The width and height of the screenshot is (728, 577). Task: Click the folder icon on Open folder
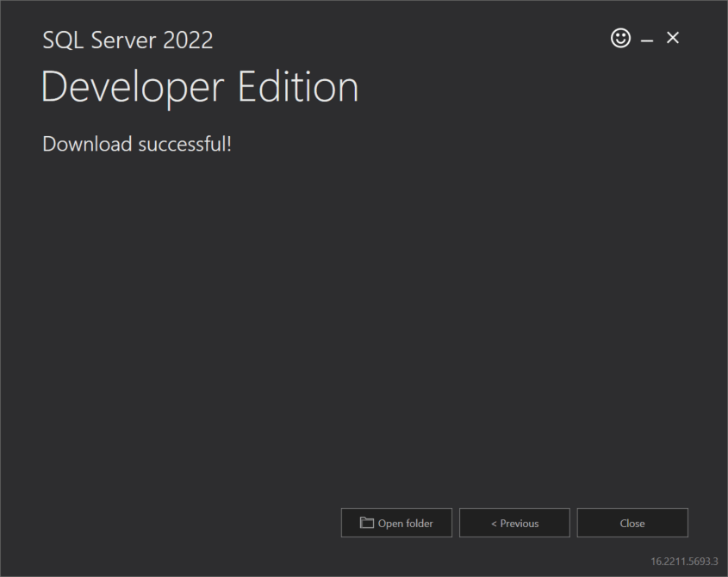click(367, 523)
